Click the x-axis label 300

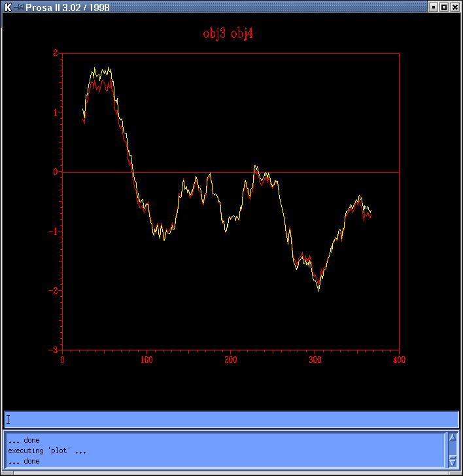click(x=315, y=359)
